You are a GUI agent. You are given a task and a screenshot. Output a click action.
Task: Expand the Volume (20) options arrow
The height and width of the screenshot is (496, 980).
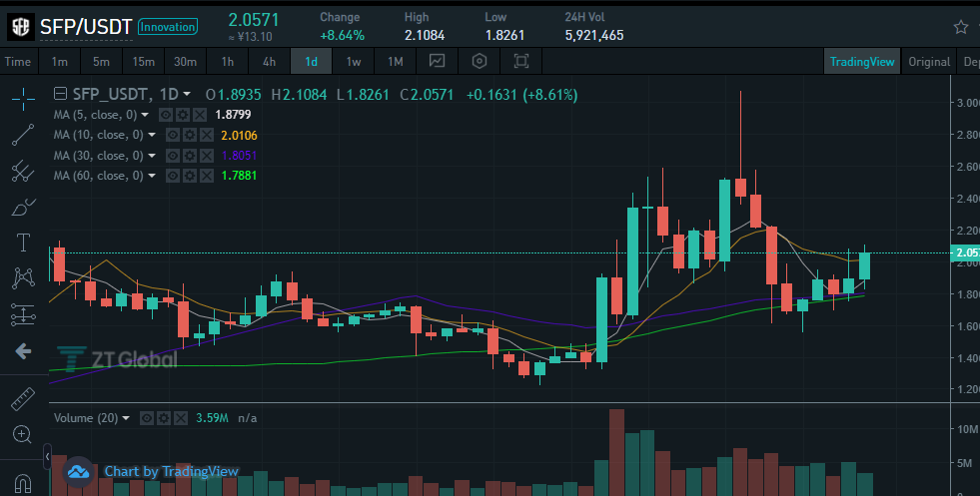[126, 418]
